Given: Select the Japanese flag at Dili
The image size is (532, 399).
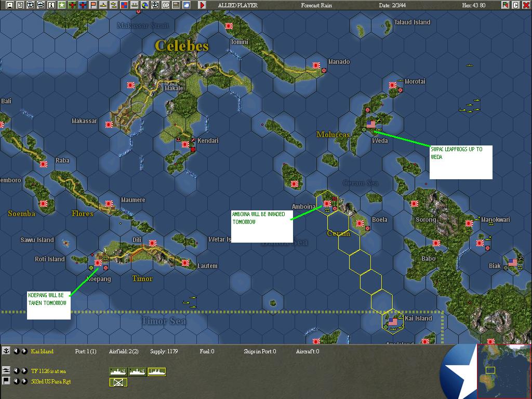Looking at the screenshot, I should [x=153, y=243].
